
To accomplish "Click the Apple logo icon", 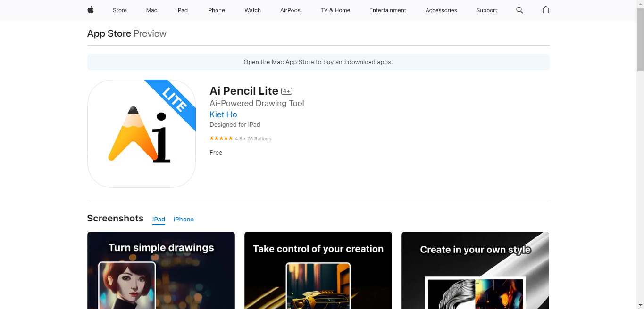I will [x=91, y=10].
